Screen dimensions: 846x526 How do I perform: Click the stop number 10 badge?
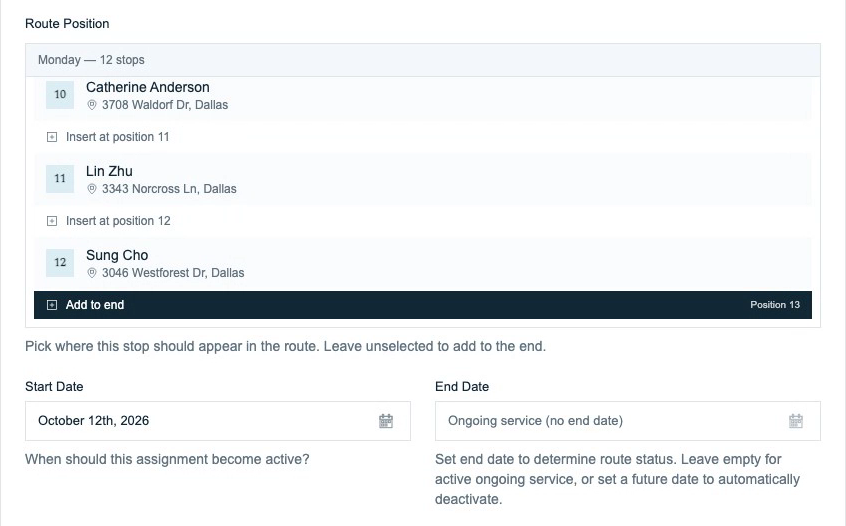(x=60, y=94)
